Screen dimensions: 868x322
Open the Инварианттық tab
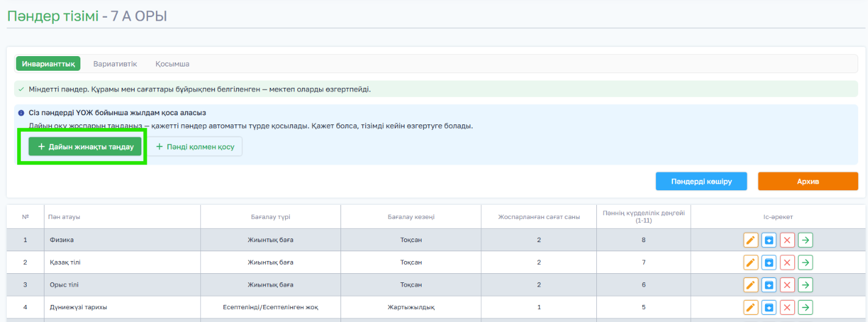[48, 64]
